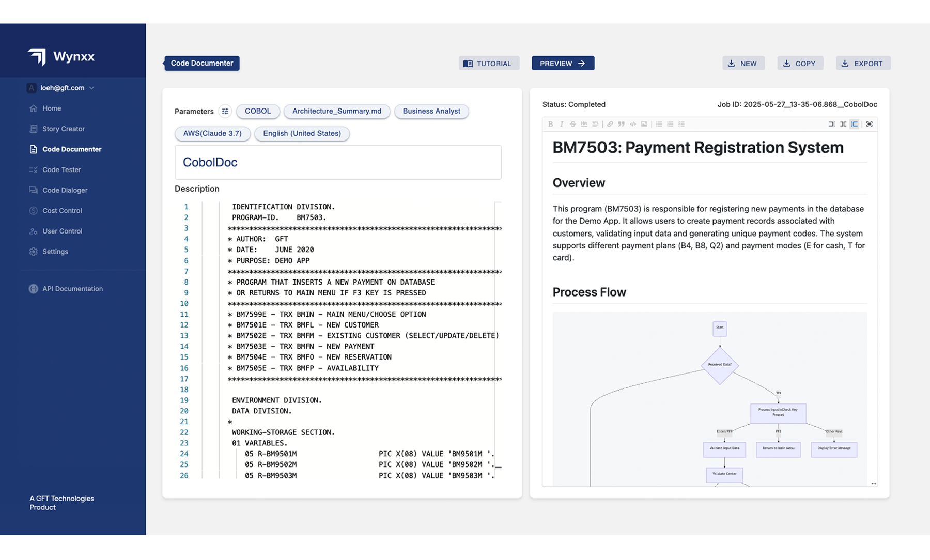
Task: Navigate to Story Creator in the sidebar
Action: coord(64,129)
